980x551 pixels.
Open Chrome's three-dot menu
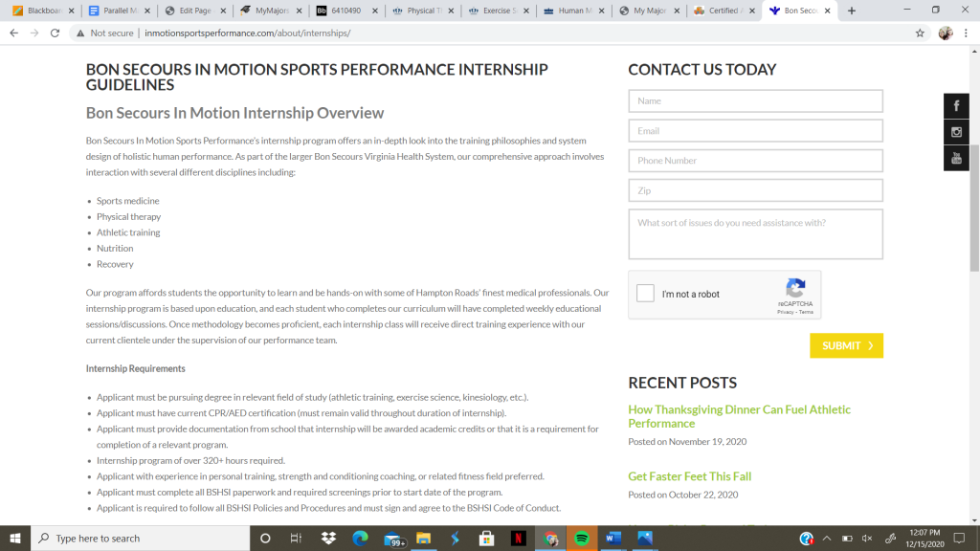966,33
